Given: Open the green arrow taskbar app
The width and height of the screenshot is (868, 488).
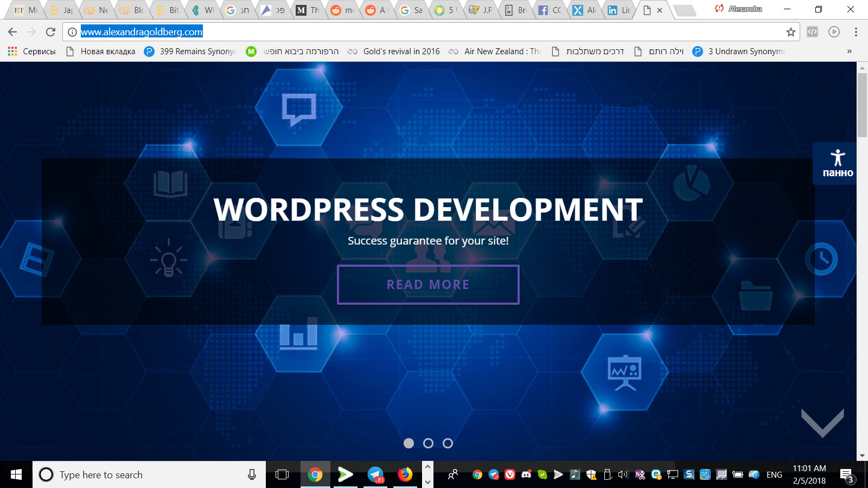Looking at the screenshot, I should 345,474.
